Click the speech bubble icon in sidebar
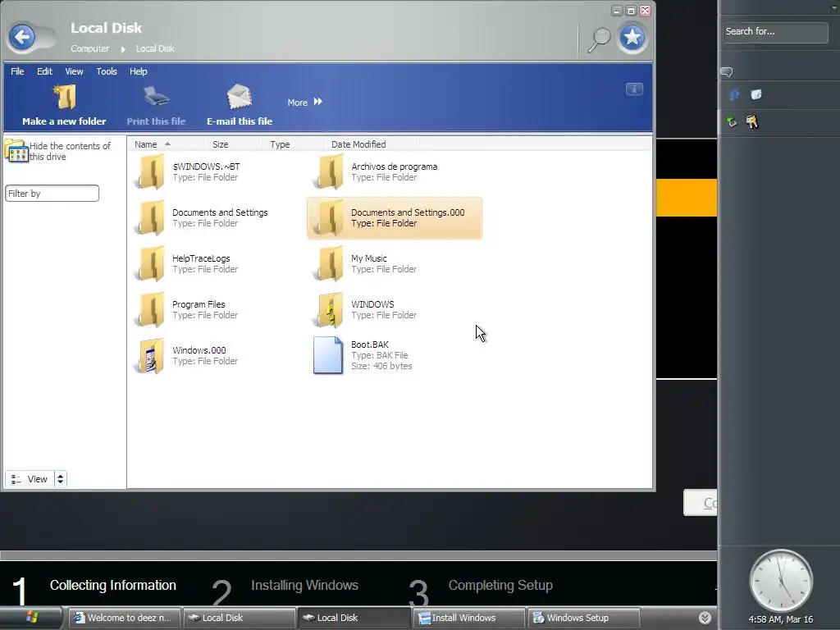The width and height of the screenshot is (840, 630). point(727,72)
